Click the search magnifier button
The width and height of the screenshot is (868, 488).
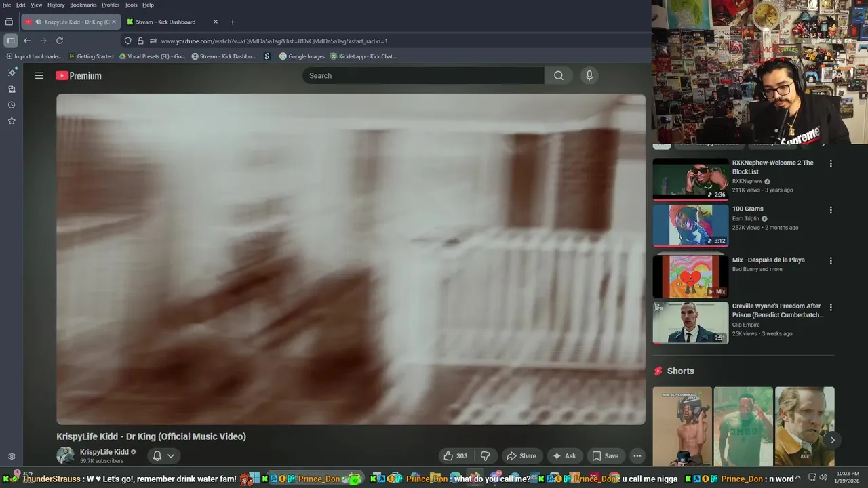[x=559, y=76]
